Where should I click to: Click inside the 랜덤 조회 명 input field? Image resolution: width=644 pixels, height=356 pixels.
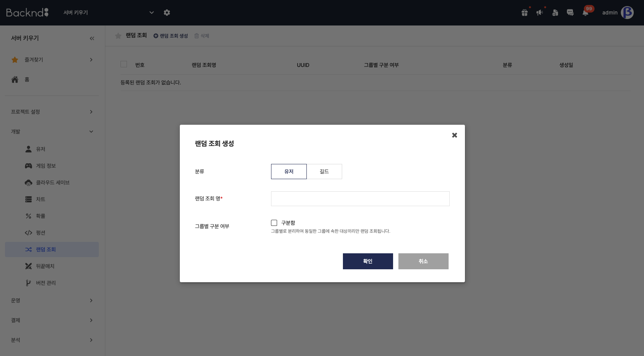pos(360,199)
